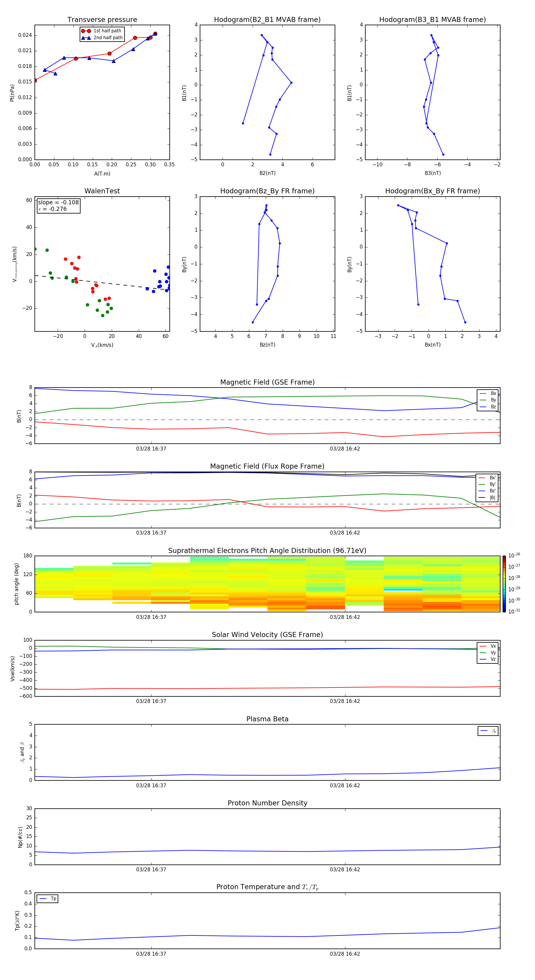Click the "pitch angle (deg)" y-axis label
This screenshot has width=535, height=980.
(x=16, y=584)
